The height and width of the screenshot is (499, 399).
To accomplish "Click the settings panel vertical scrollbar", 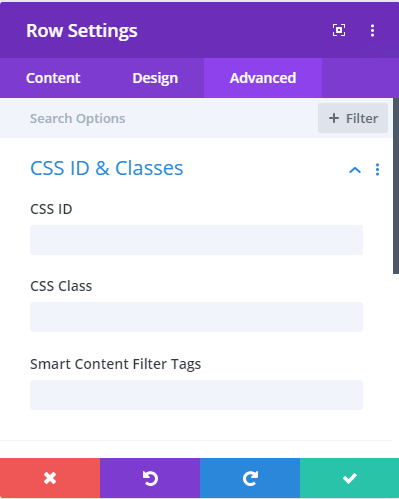I will [x=396, y=186].
